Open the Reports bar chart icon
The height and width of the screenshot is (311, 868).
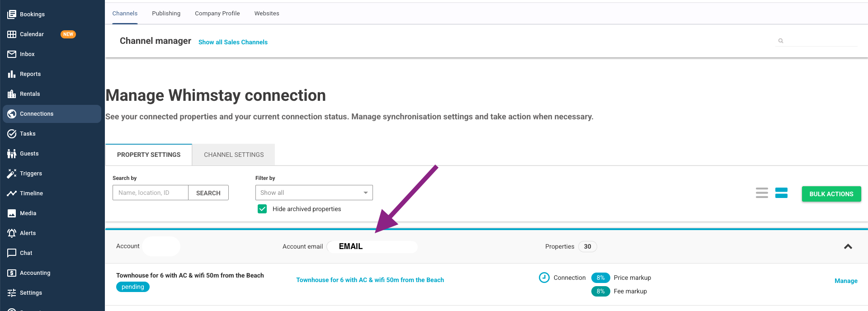tap(12, 74)
